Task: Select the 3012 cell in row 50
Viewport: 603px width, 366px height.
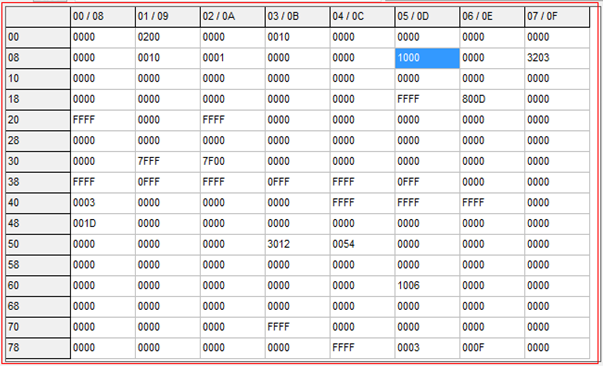Action: tap(297, 245)
